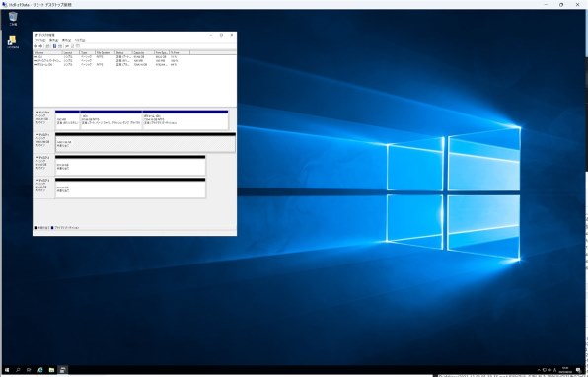588x377 pixels.
Task: Sort by the Type column header
Action: (87, 53)
